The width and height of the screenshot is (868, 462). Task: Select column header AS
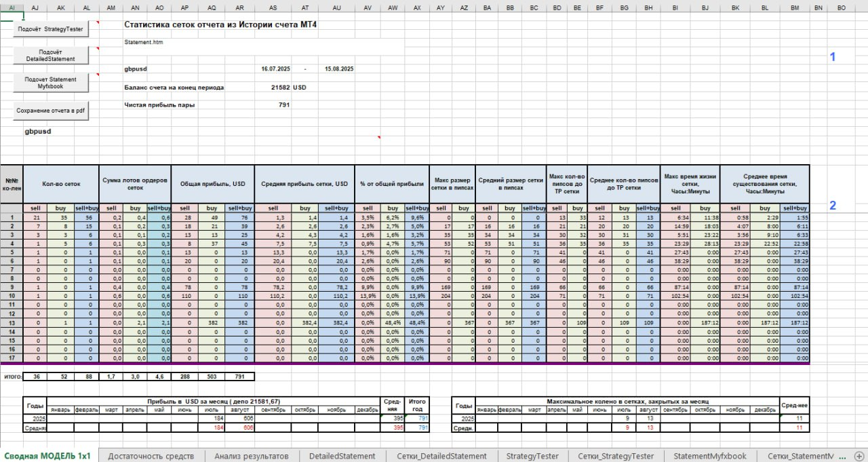[273, 7]
